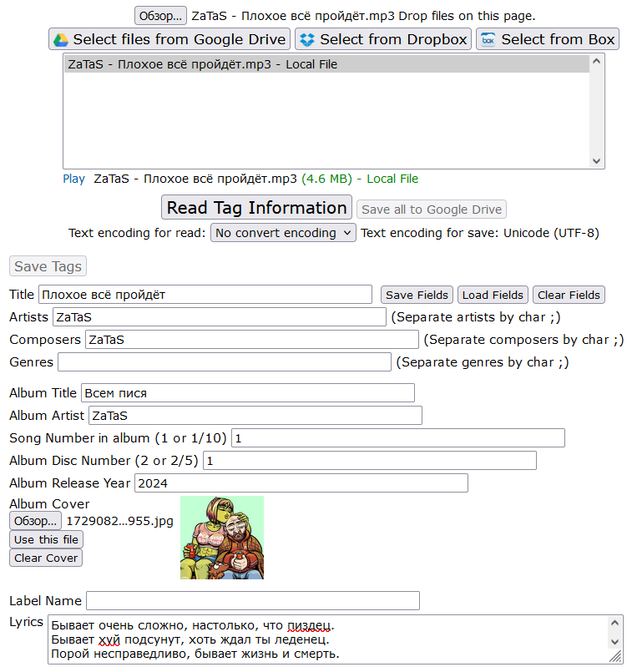The width and height of the screenshot is (632, 672).
Task: Click Read Tag Information button
Action: click(256, 207)
